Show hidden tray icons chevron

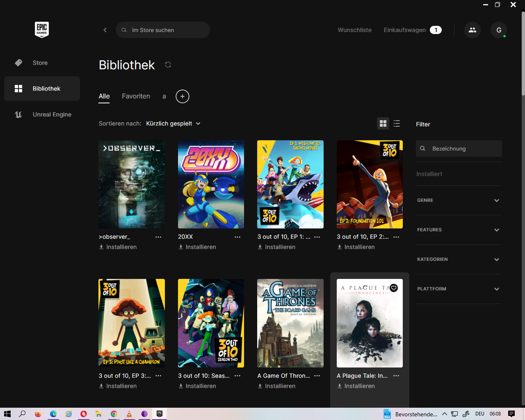coord(444,414)
